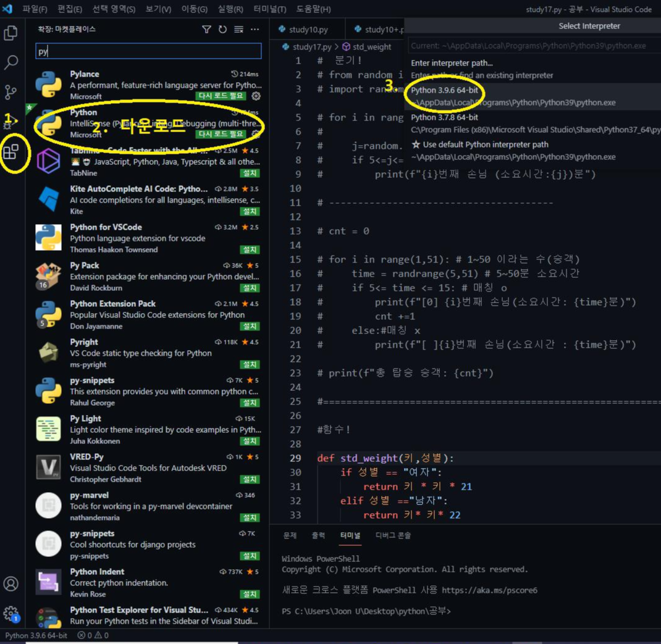Open the 도움말(H) menu

tap(313, 9)
